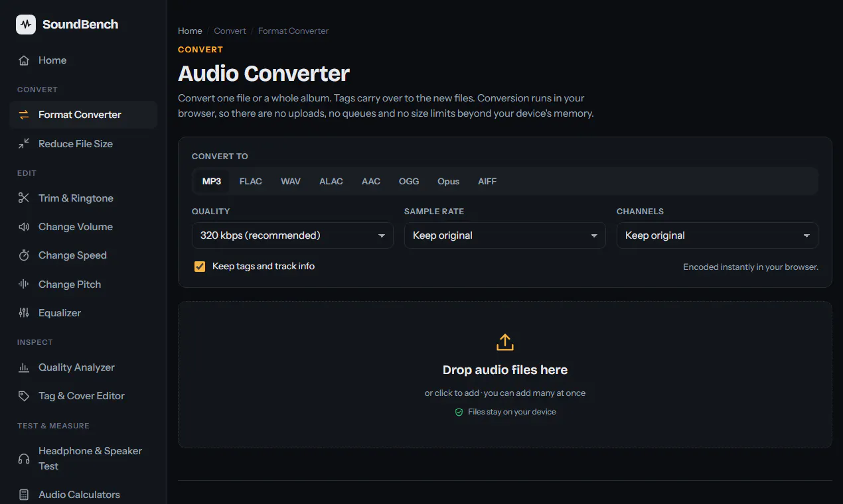Viewport: 843px width, 504px height.
Task: Click the Drop audio files here heading
Action: (505, 370)
